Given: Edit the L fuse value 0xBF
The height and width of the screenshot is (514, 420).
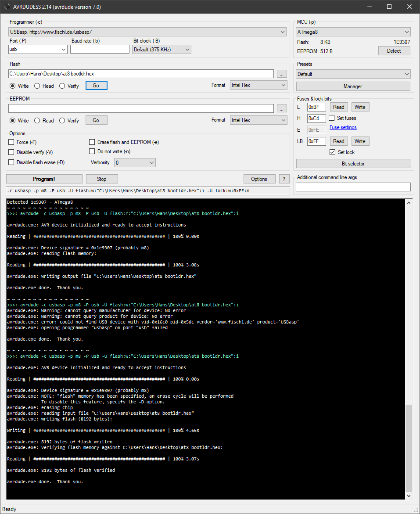Looking at the screenshot, I should point(316,107).
